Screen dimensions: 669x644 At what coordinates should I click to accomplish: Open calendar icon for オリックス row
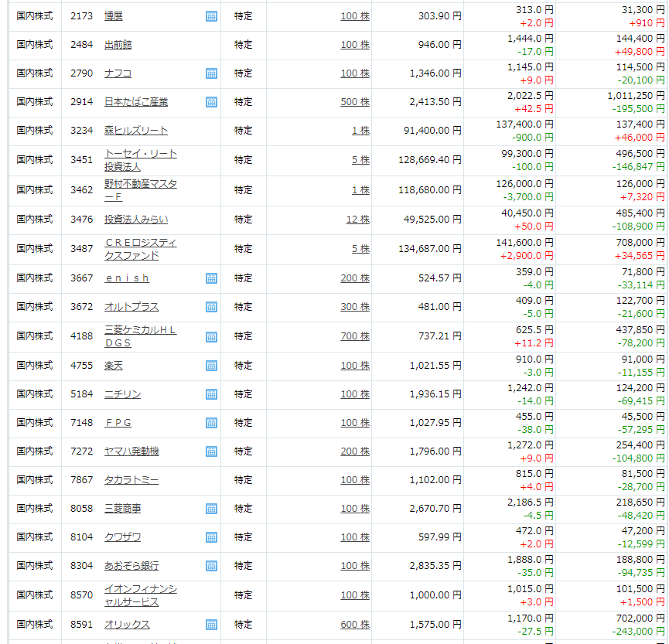click(x=211, y=625)
